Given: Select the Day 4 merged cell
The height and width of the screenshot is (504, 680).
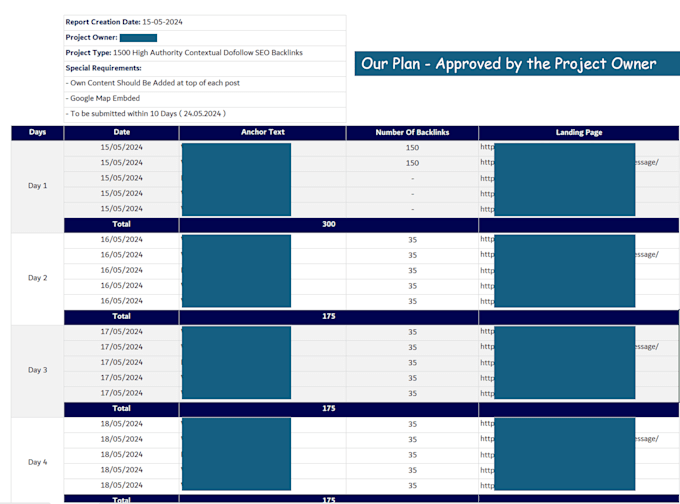Looking at the screenshot, I should 37,462.
